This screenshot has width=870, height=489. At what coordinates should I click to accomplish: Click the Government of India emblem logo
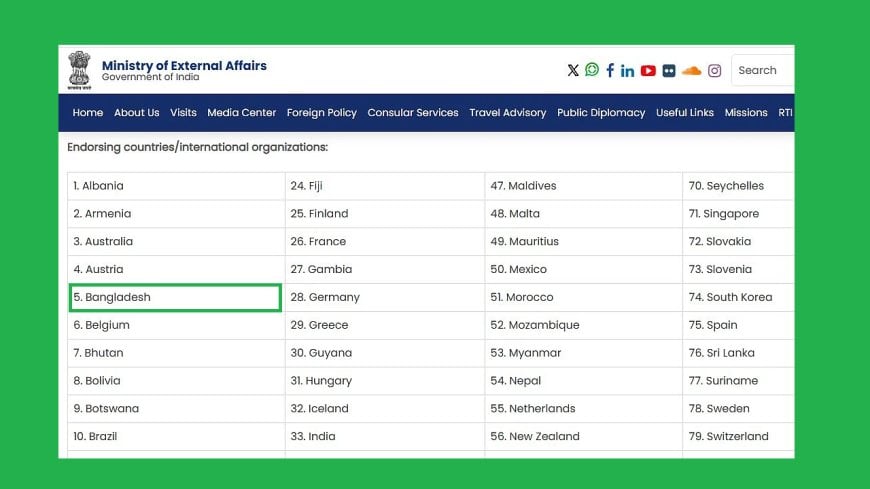79,69
